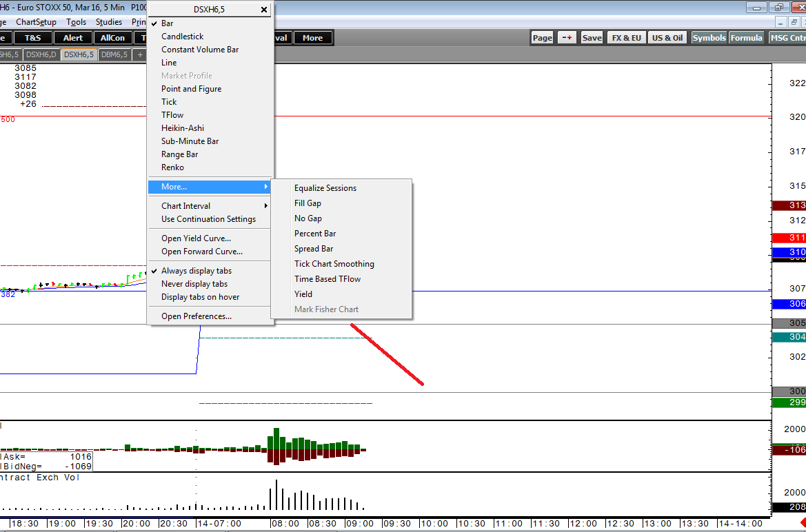Viewport: 806px width, 532px height.
Task: Switch to the DSXH6,D tab
Action: coord(41,54)
